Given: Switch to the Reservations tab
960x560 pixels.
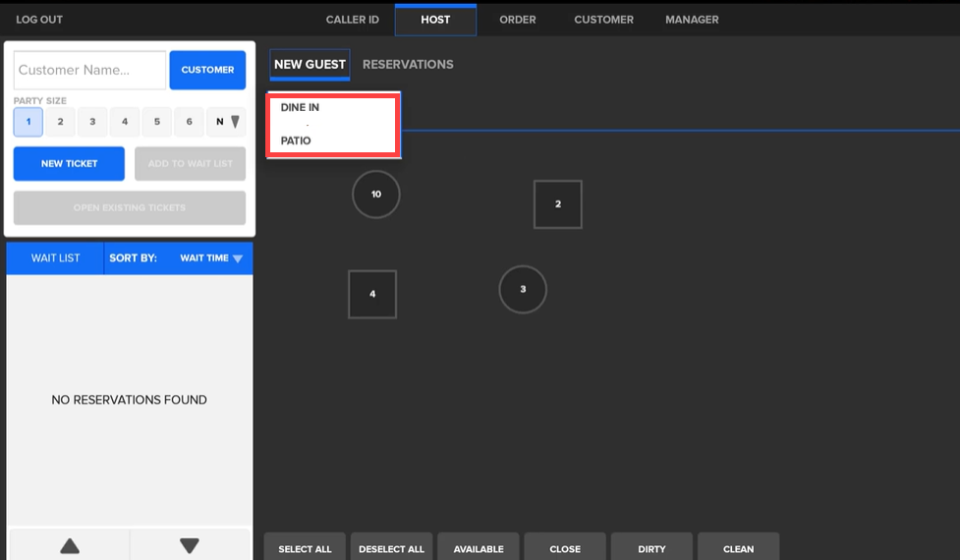Looking at the screenshot, I should (x=408, y=65).
